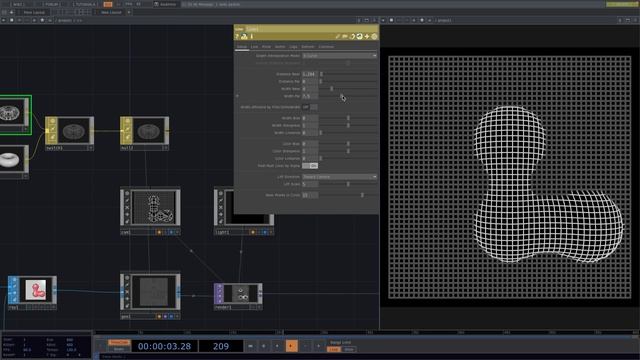640x360 pixels.
Task: Click the tag icon in parameter header
Action: (345, 37)
